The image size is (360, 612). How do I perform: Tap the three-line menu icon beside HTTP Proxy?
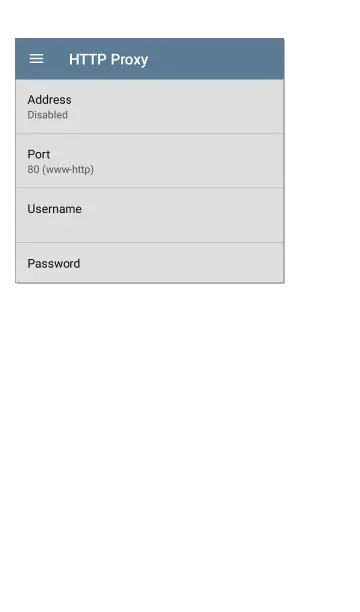[36, 59]
